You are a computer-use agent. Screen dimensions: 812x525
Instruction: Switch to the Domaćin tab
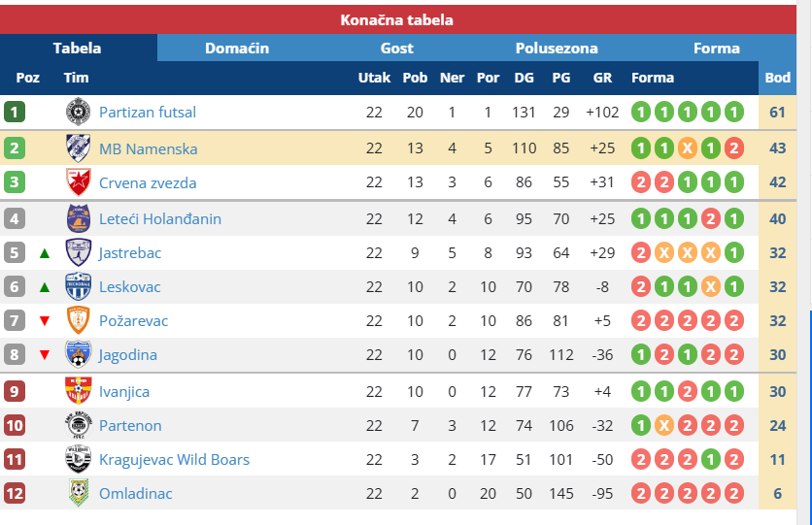tap(237, 49)
